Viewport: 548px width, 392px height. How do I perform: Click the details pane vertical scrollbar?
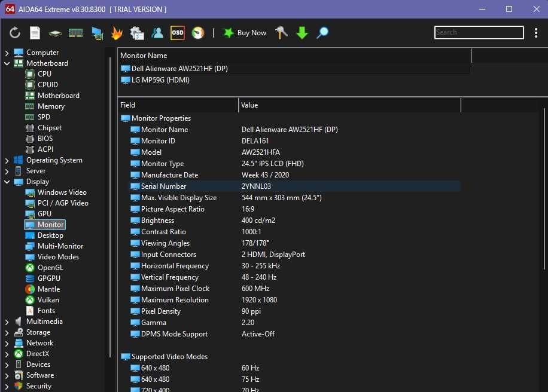click(544, 189)
